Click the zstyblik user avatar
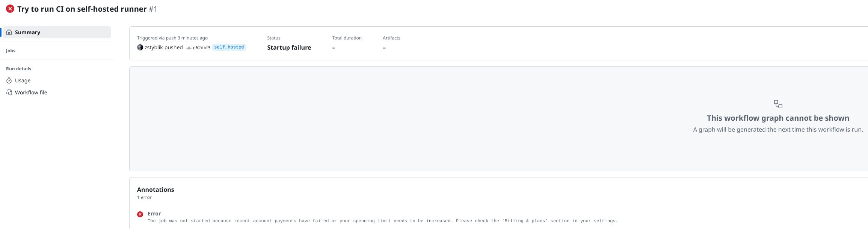This screenshot has width=868, height=229. pos(140,47)
